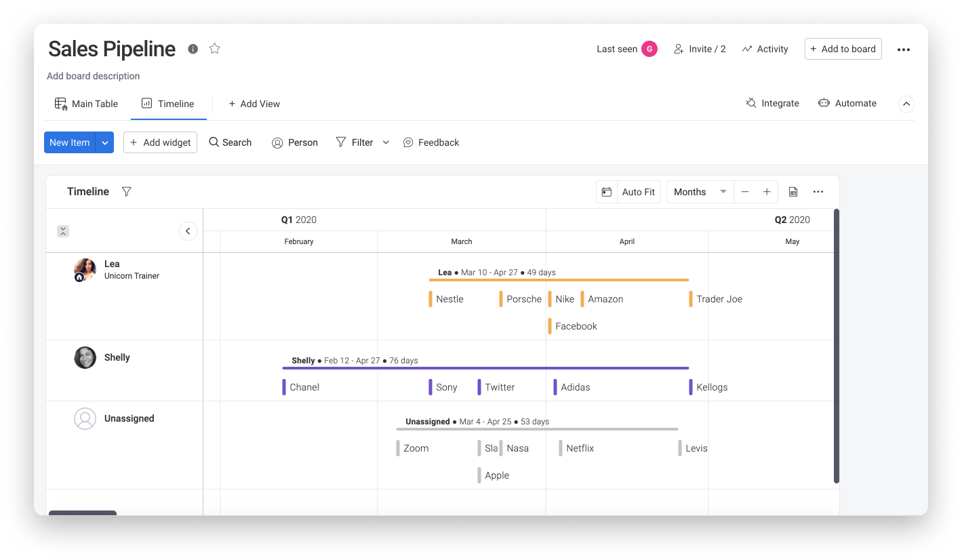Open the Nike timeline item
The image size is (962, 560).
point(561,299)
